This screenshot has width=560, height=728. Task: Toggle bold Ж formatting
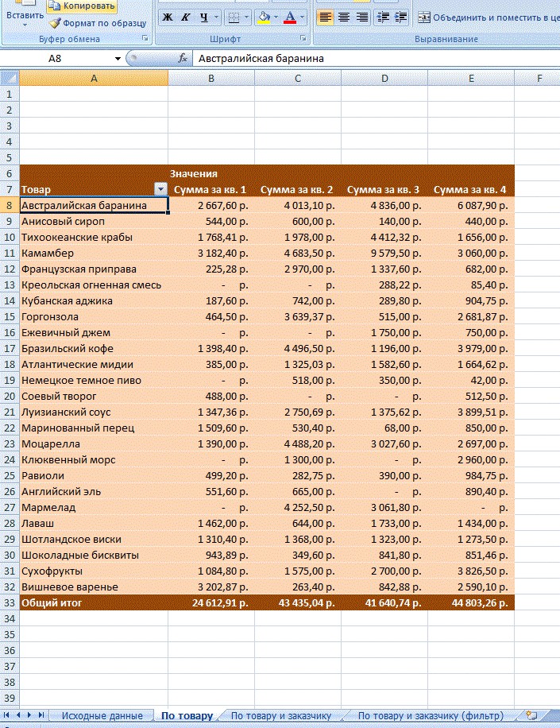tap(168, 17)
